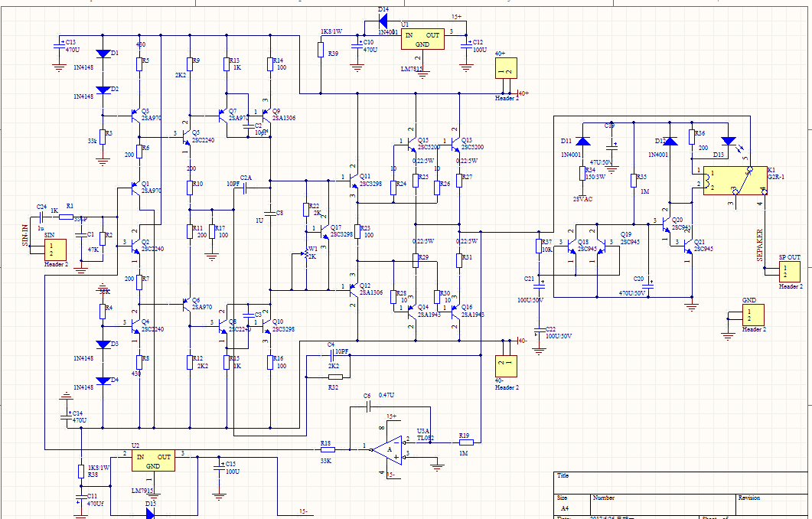Screen dimensions: 812x519
Task: Select the R35 1M resistor
Action: point(634,180)
